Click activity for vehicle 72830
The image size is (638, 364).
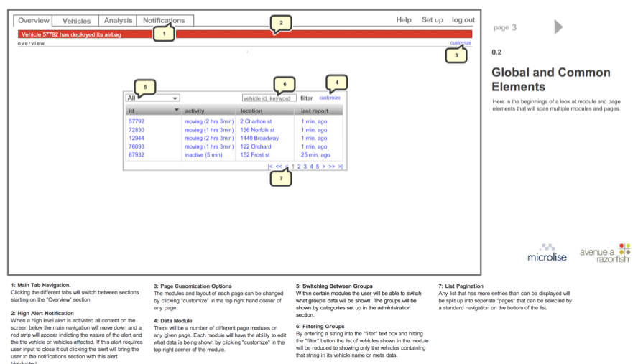[x=209, y=130]
